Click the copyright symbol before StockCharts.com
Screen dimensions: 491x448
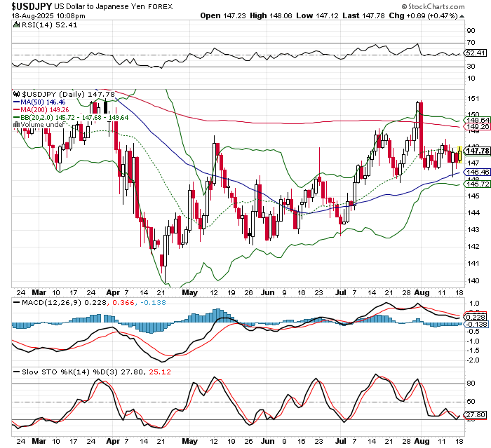[x=426, y=6]
